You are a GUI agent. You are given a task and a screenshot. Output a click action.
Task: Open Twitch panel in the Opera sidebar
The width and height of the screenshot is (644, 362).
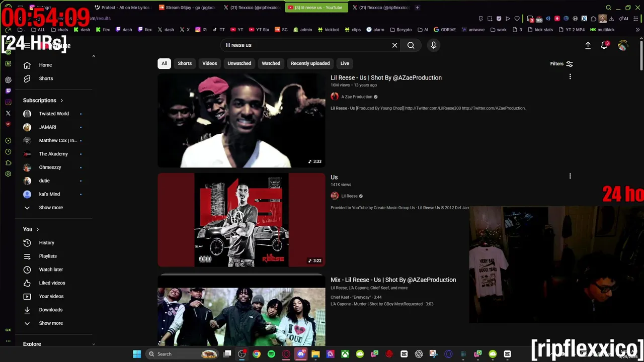pos(8,91)
